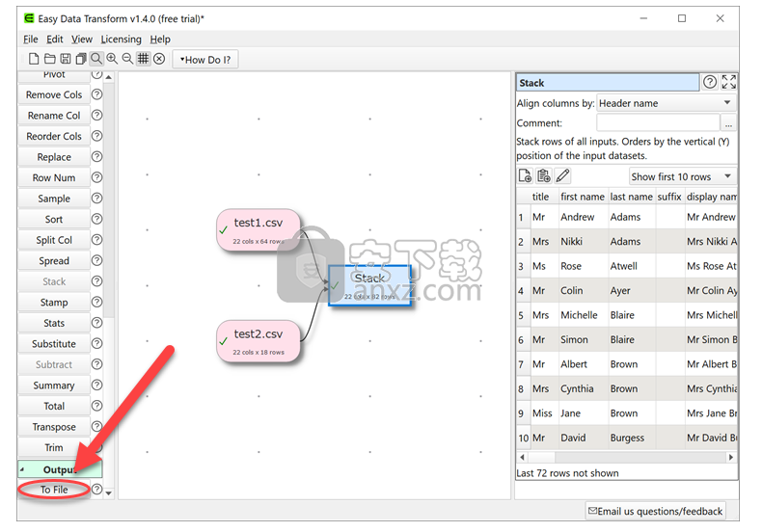Click the left panel scroll down arrow
This screenshot has height=532, width=762.
(x=109, y=493)
